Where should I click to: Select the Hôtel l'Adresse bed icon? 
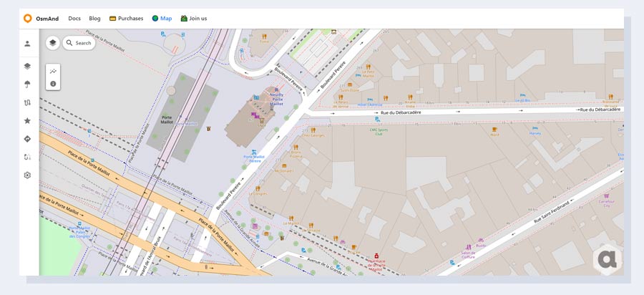coord(370,100)
